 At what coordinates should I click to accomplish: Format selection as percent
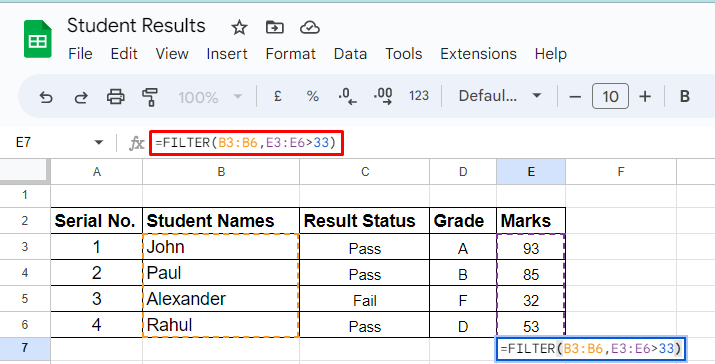tap(312, 96)
